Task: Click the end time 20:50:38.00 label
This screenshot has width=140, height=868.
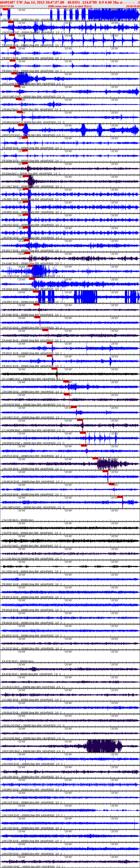Action: click(133, 6)
